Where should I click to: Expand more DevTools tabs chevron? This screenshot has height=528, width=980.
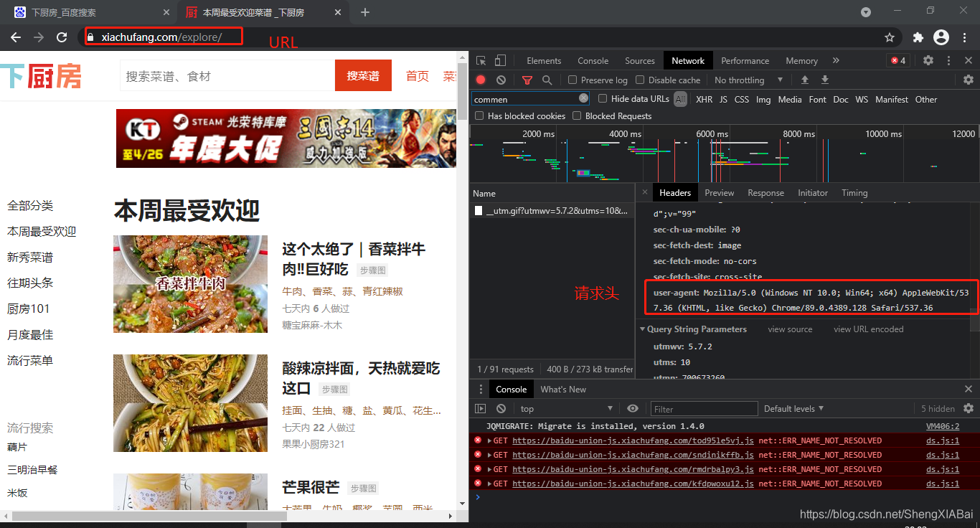(x=836, y=60)
